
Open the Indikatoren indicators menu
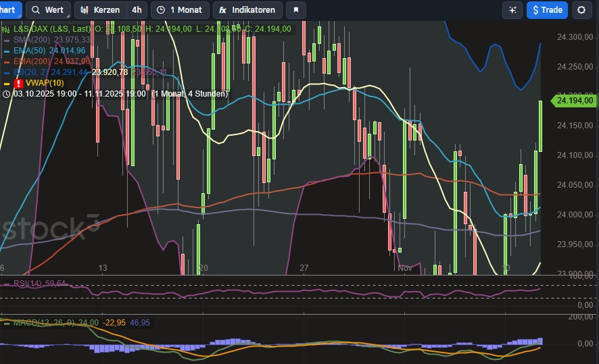pos(248,10)
